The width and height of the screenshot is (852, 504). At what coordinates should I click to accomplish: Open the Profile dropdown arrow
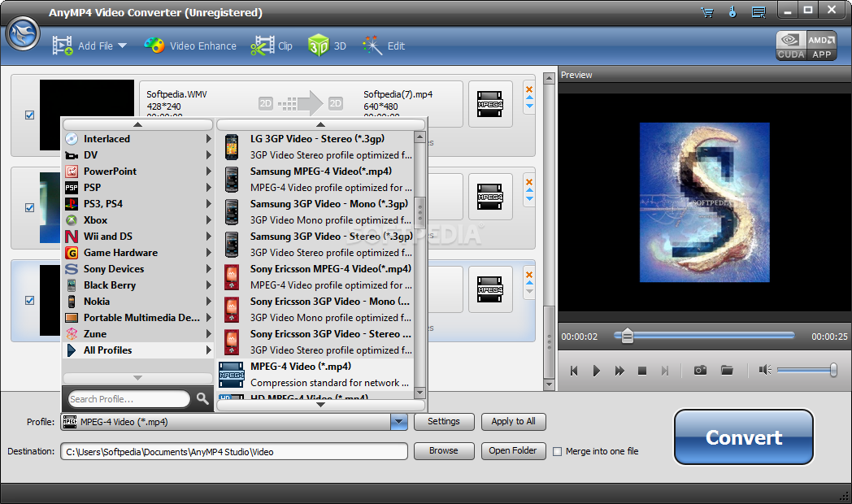click(x=399, y=421)
